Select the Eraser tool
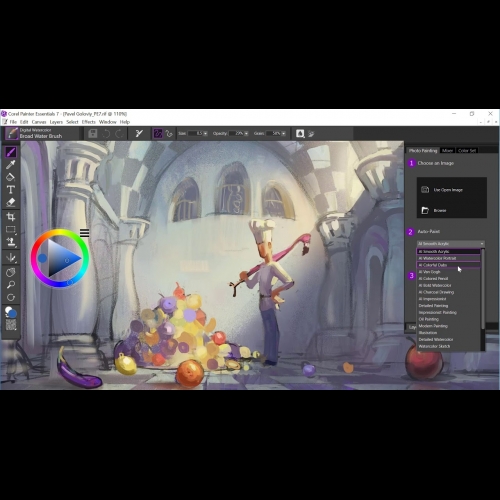Image resolution: width=500 pixels, height=500 pixels. click(x=11, y=202)
